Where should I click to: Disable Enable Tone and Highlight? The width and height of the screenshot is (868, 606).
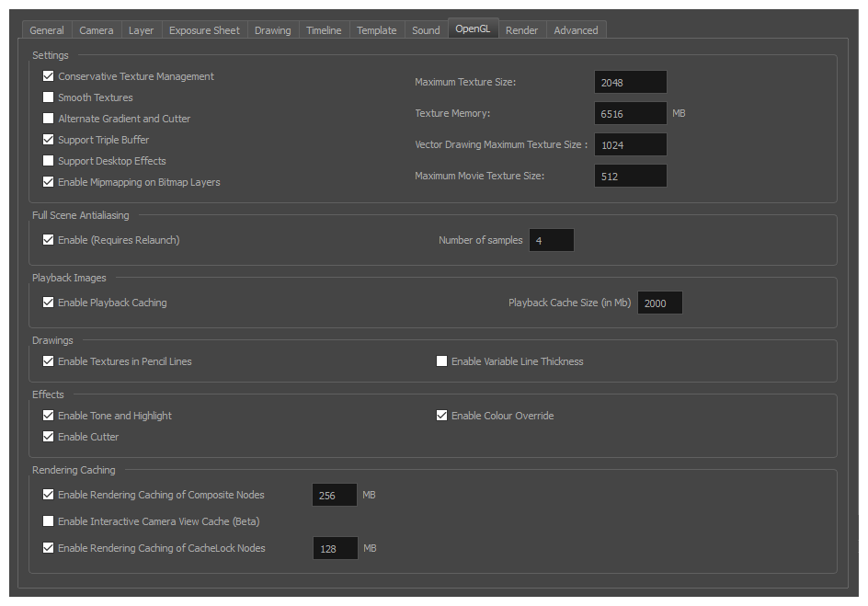(x=48, y=416)
